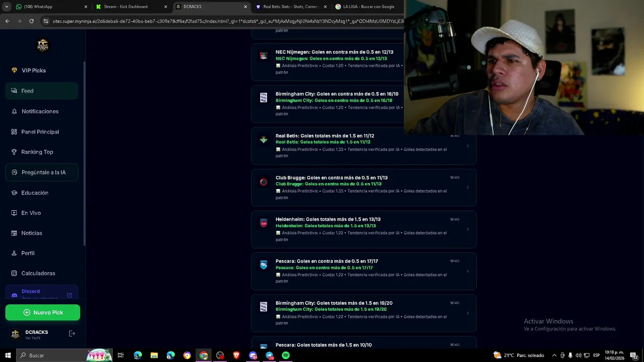Click crest on Birmingham City 16/19 card
The height and width of the screenshot is (362, 644).
click(264, 98)
